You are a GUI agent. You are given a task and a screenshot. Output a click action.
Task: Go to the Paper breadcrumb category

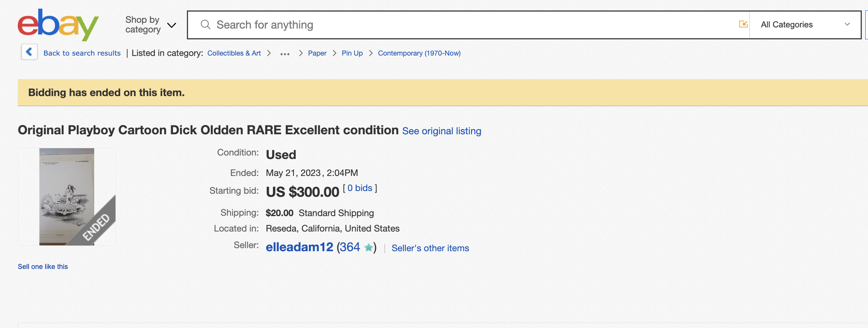[x=317, y=53]
